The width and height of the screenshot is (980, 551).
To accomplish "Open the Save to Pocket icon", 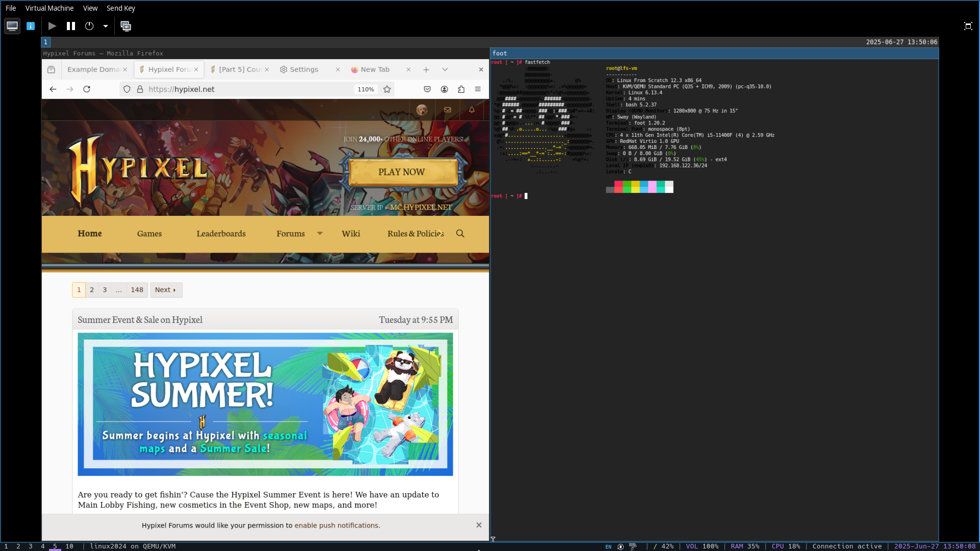I will (427, 89).
